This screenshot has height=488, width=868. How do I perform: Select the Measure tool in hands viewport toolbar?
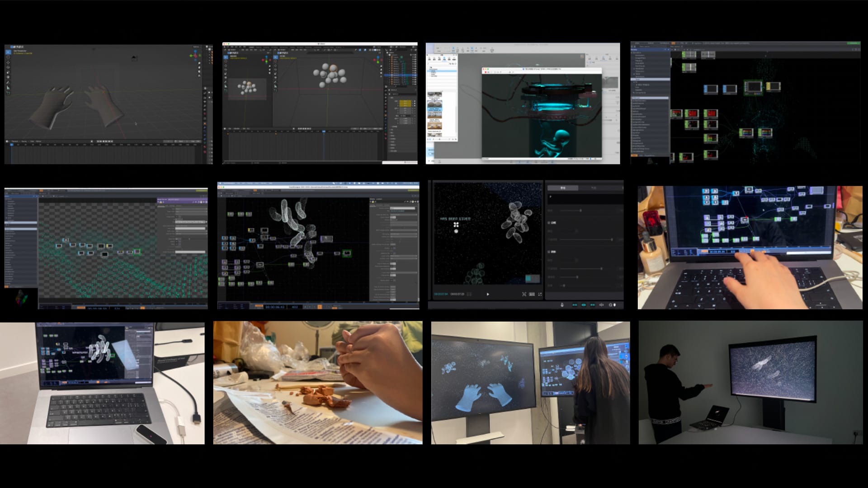click(x=8, y=88)
